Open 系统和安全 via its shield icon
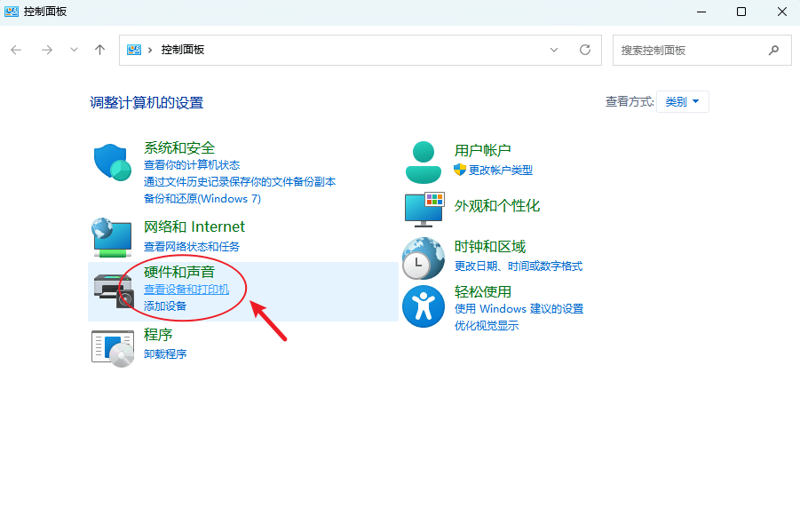Screen dimensions: 800x532 click(111, 164)
